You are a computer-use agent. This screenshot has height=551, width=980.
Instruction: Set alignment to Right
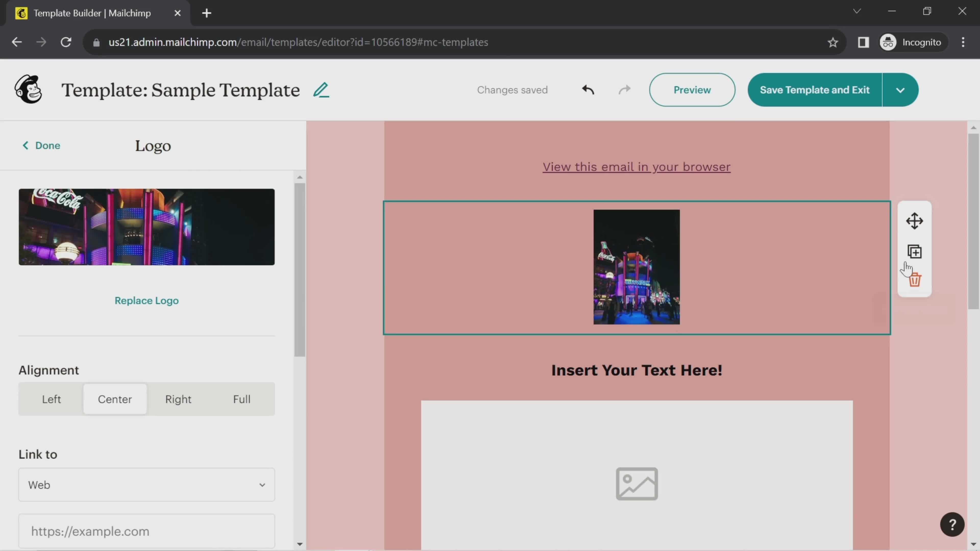(178, 399)
